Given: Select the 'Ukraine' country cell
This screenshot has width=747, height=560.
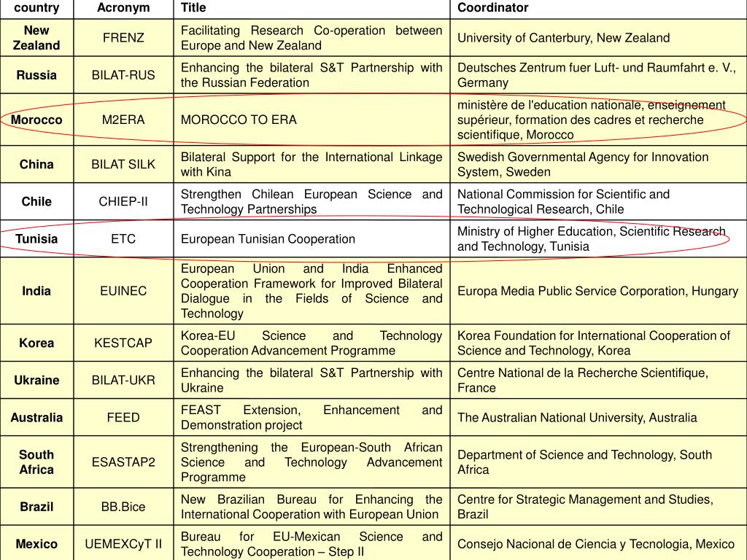Looking at the screenshot, I should pos(36,380).
